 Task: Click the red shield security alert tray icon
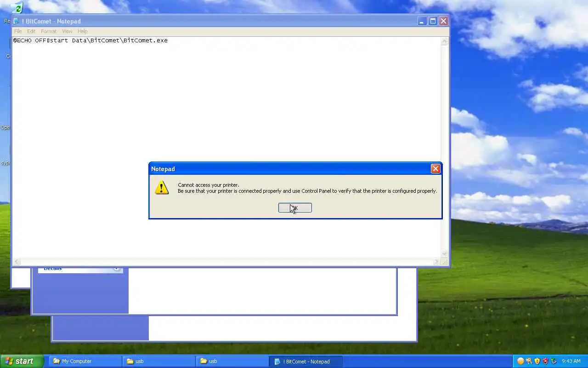tap(545, 361)
